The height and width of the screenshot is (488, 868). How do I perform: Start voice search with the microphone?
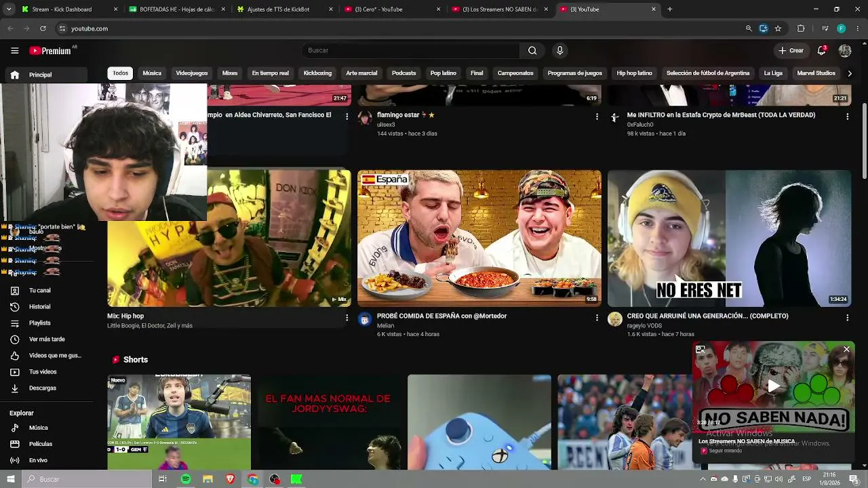click(559, 51)
